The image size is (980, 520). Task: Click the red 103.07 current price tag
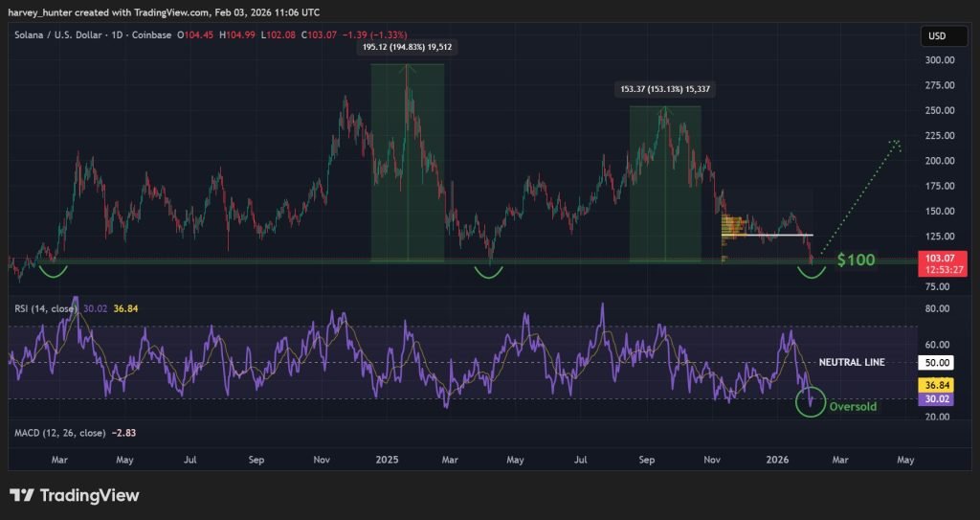click(x=937, y=259)
